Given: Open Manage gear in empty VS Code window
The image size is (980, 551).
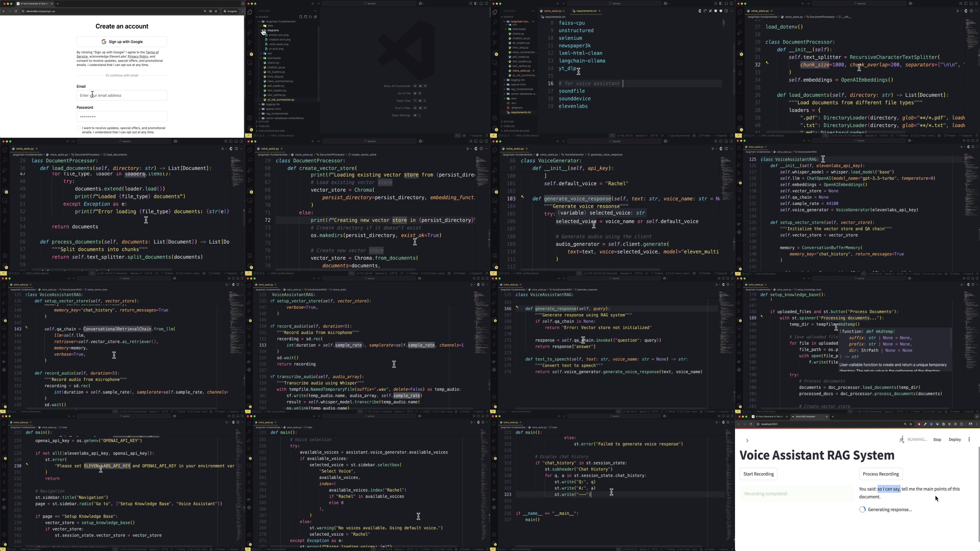Looking at the screenshot, I should pos(250,128).
